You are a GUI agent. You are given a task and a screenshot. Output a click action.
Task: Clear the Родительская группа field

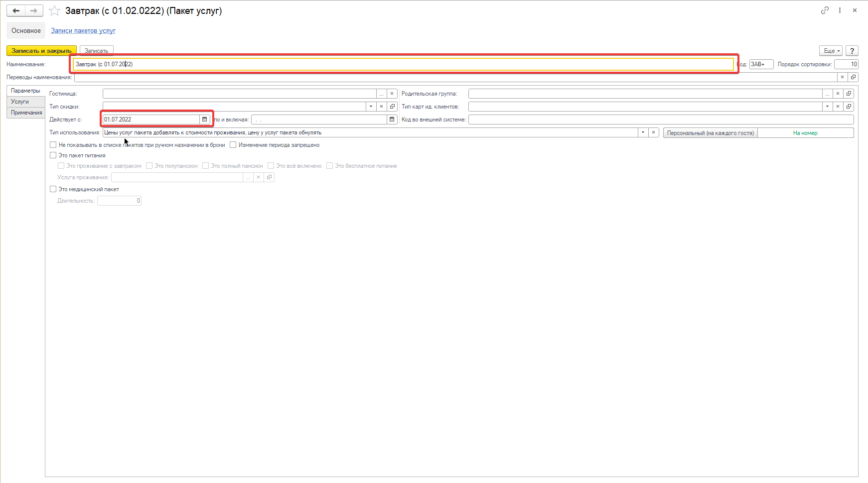pyautogui.click(x=838, y=94)
